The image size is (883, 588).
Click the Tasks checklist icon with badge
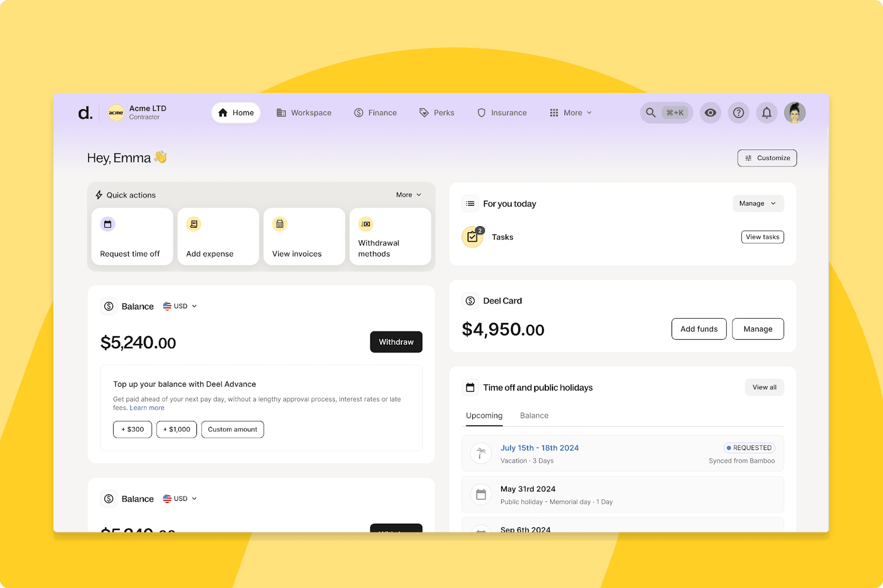pyautogui.click(x=473, y=237)
